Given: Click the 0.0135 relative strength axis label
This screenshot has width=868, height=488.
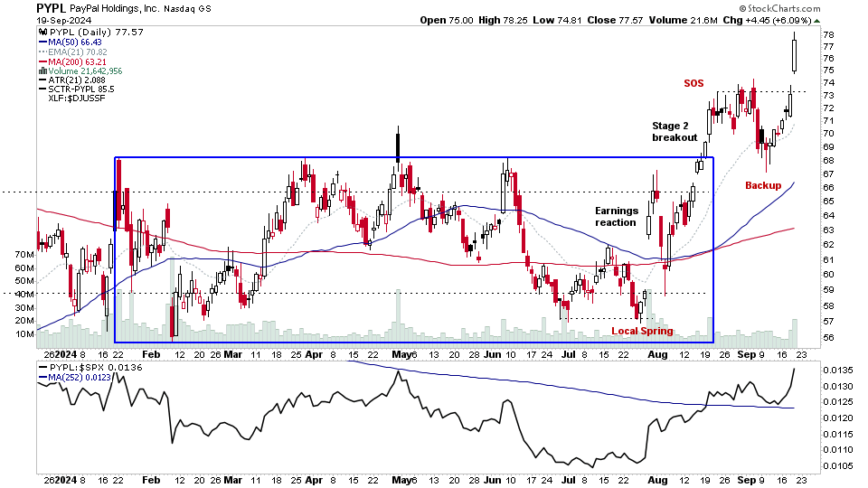Looking at the screenshot, I should pyautogui.click(x=837, y=371).
